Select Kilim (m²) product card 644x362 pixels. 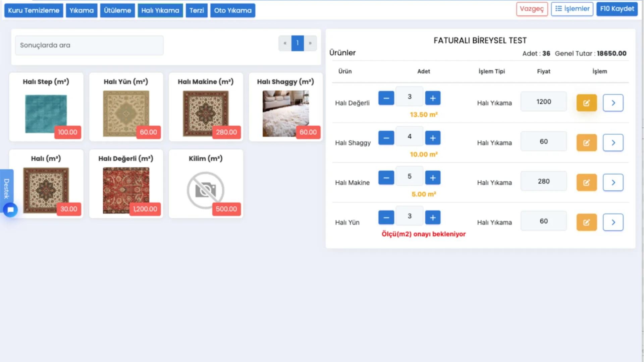pyautogui.click(x=206, y=184)
